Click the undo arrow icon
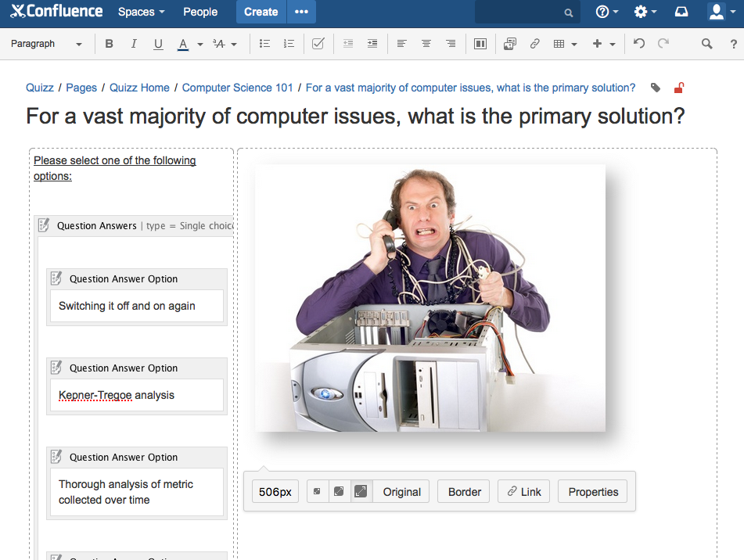The height and width of the screenshot is (560, 744). pyautogui.click(x=639, y=44)
